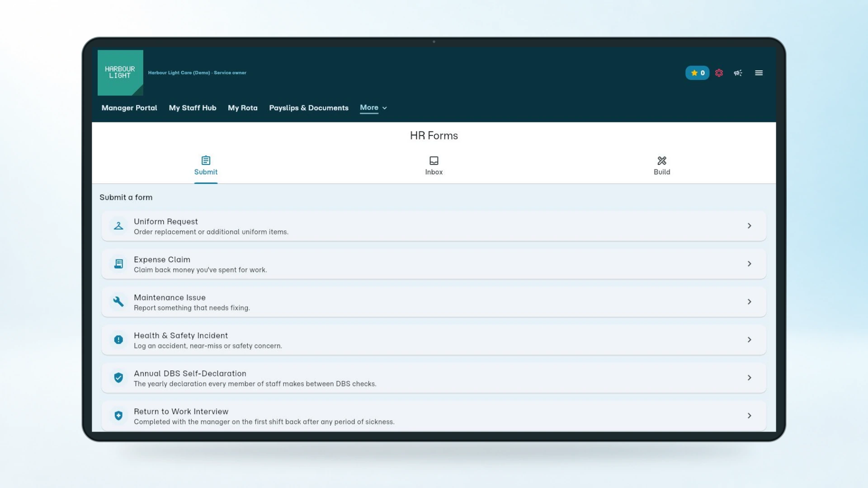Click the Uniform Request title
This screenshot has height=488, width=868.
[166, 221]
